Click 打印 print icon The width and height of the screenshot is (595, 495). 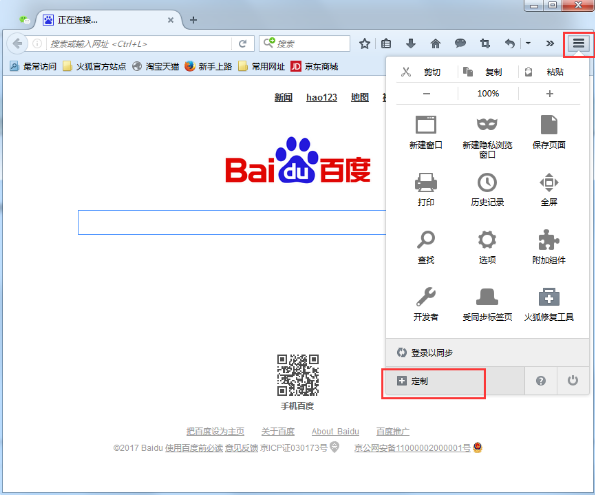tap(426, 182)
